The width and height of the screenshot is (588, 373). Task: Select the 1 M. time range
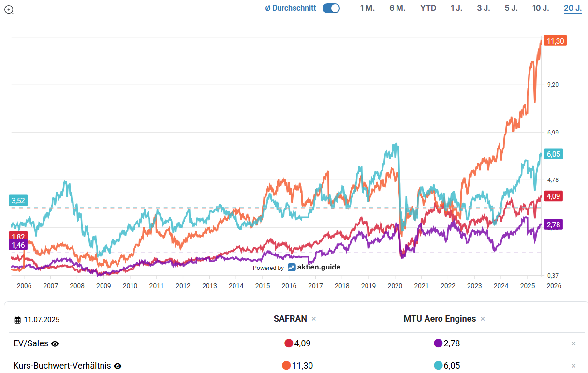click(x=367, y=8)
